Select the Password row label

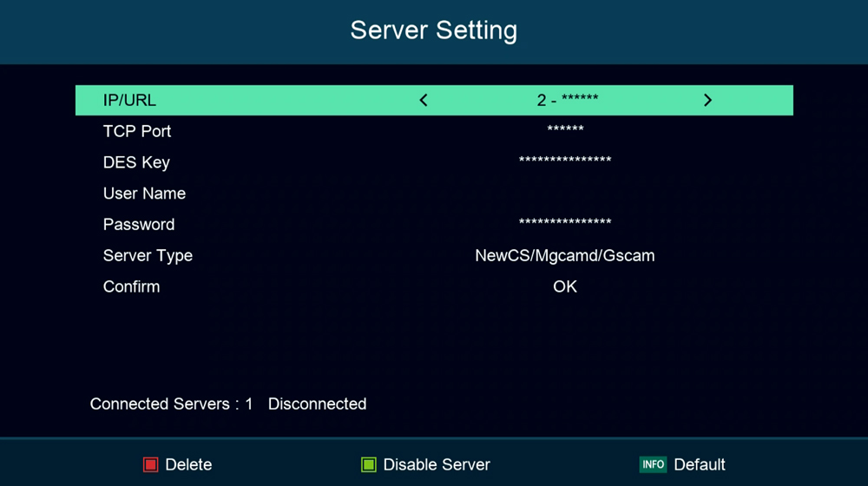tap(139, 225)
